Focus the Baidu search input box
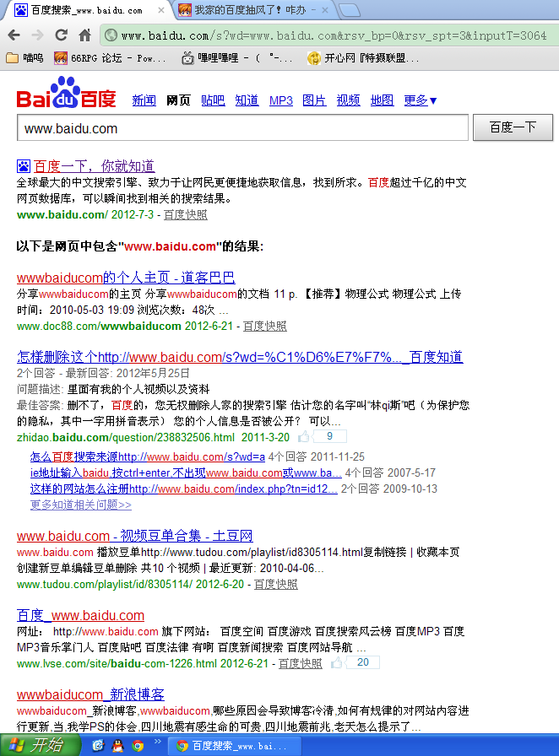 (x=242, y=127)
